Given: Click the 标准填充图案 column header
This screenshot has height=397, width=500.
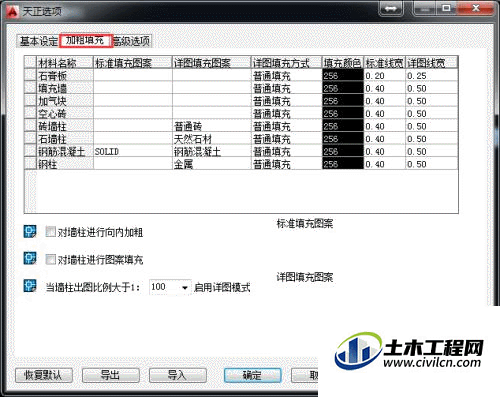Looking at the screenshot, I should (133, 63).
